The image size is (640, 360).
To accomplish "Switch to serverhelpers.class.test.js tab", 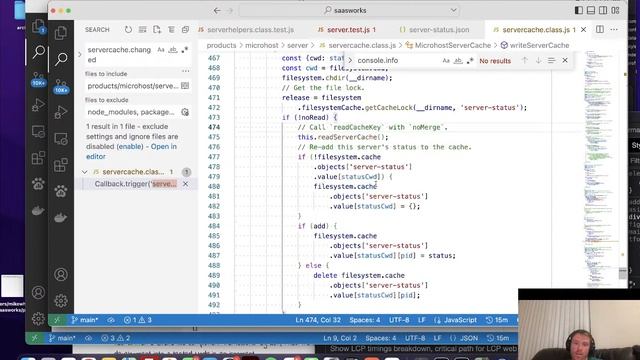I will 250,30.
